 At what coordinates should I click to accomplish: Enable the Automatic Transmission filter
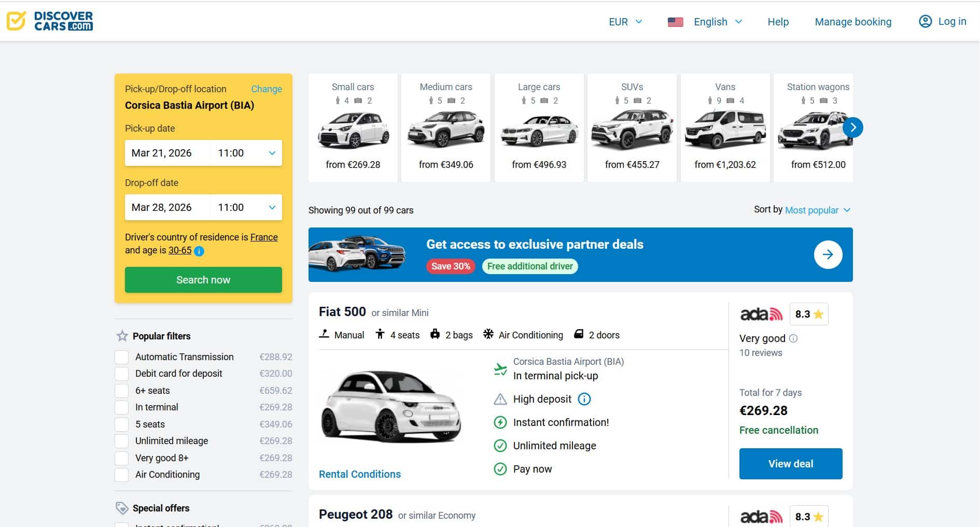coord(122,357)
